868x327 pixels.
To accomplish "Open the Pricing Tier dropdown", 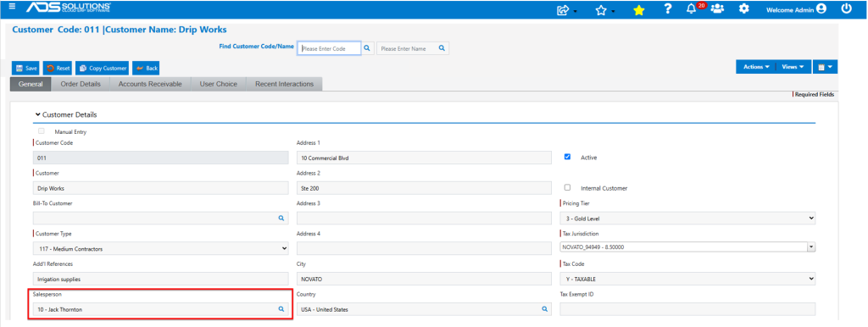I will pyautogui.click(x=688, y=219).
